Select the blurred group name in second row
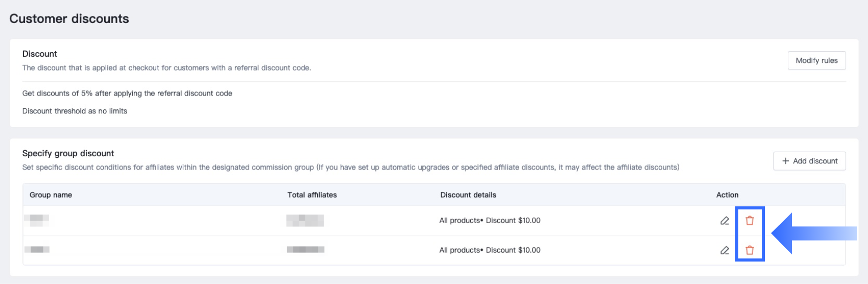The height and width of the screenshot is (284, 868). pos(37,250)
